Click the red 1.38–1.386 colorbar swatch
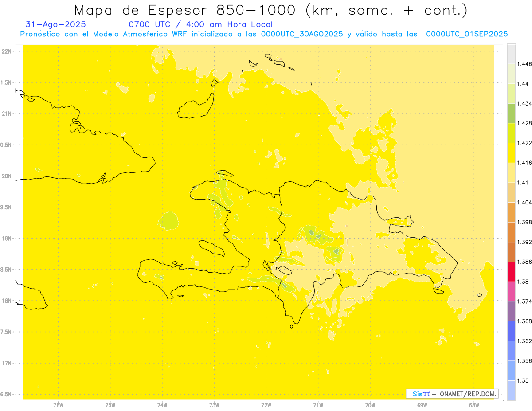The width and height of the screenshot is (532, 411). pyautogui.click(x=511, y=271)
